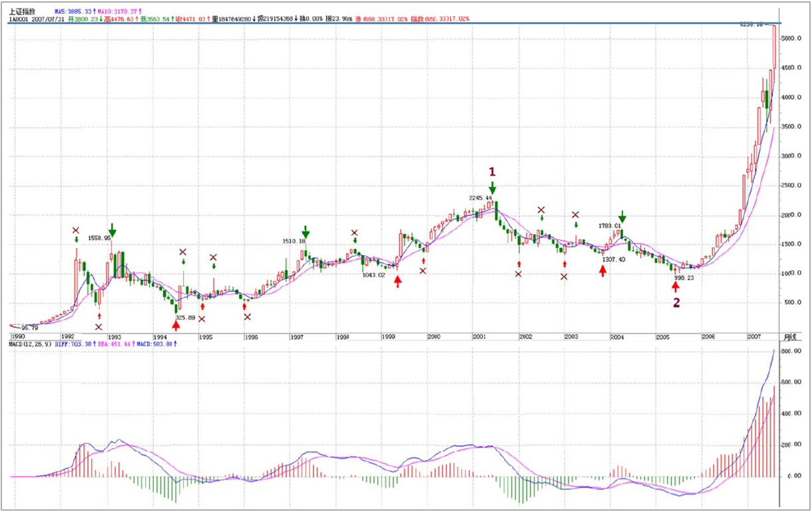Click the 5239.16 high price label
Screen dimensions: 812x512
752,24
